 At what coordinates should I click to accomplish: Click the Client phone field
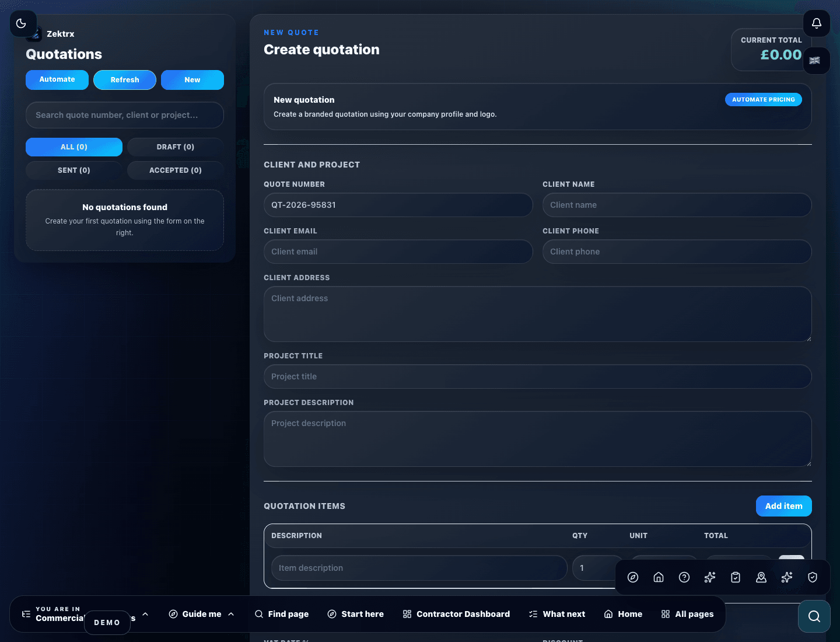[677, 252]
